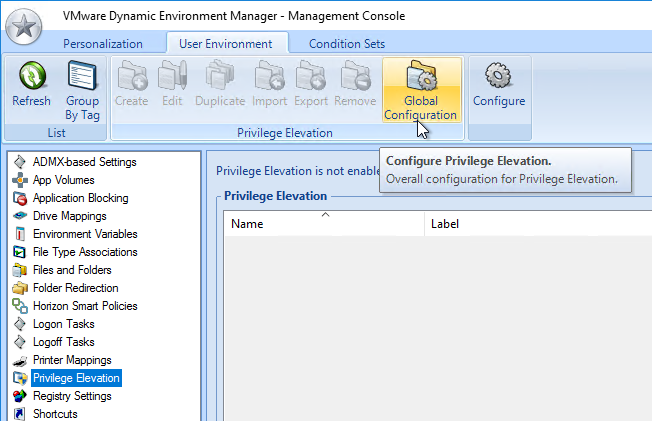652x421 pixels.
Task: Open the Condition Sets tab
Action: coord(347,44)
